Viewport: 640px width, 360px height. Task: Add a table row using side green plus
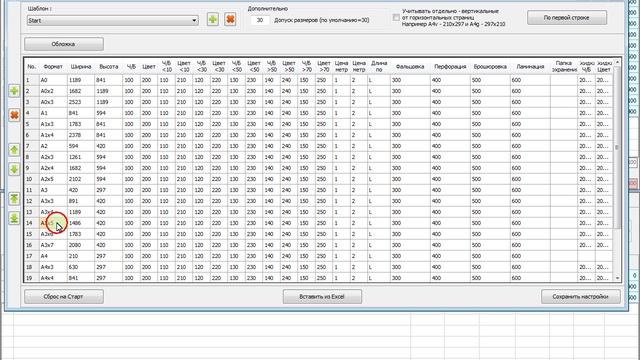tap(14, 91)
